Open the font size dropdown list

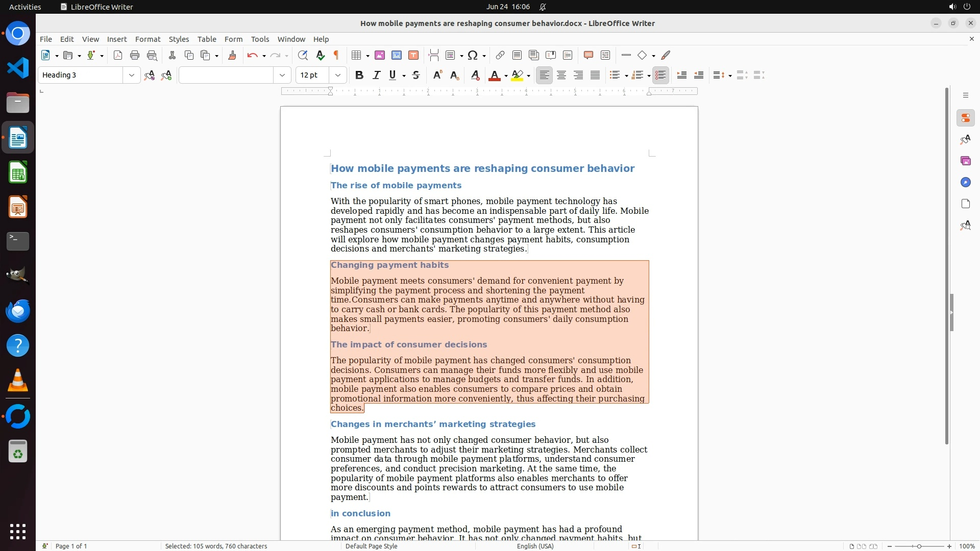pos(337,75)
